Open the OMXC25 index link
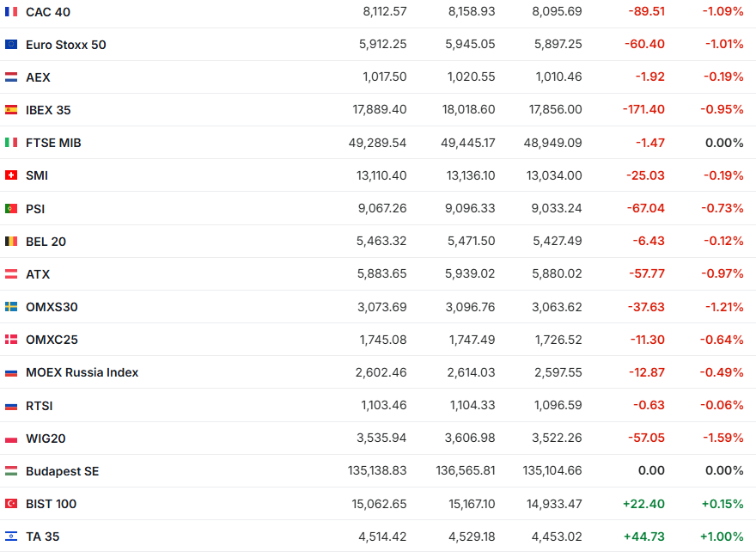The image size is (756, 552). (52, 340)
